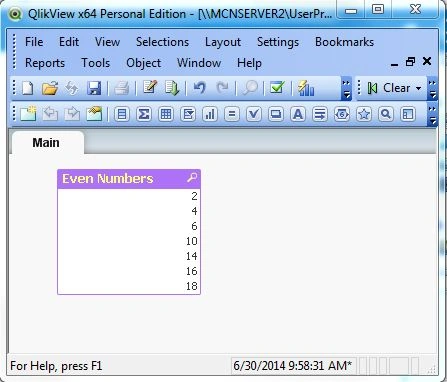This screenshot has height=382, width=447.
Task: Open the Layout menu
Action: pos(223,42)
